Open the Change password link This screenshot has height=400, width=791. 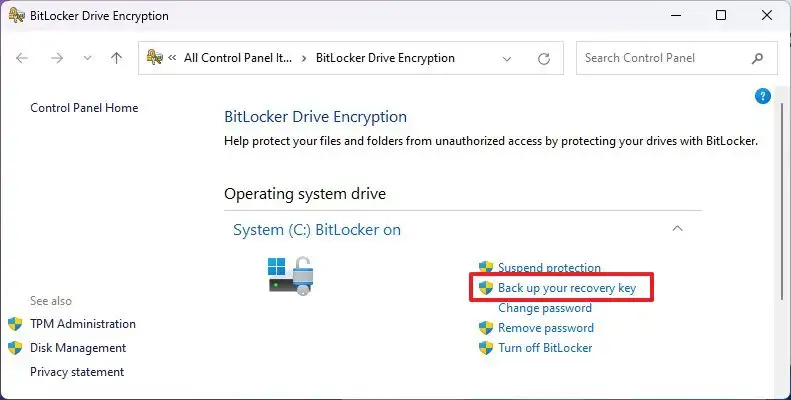pos(545,308)
